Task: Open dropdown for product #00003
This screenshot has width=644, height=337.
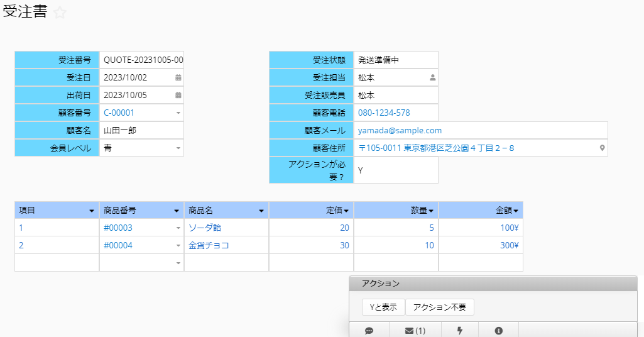Action: click(178, 228)
